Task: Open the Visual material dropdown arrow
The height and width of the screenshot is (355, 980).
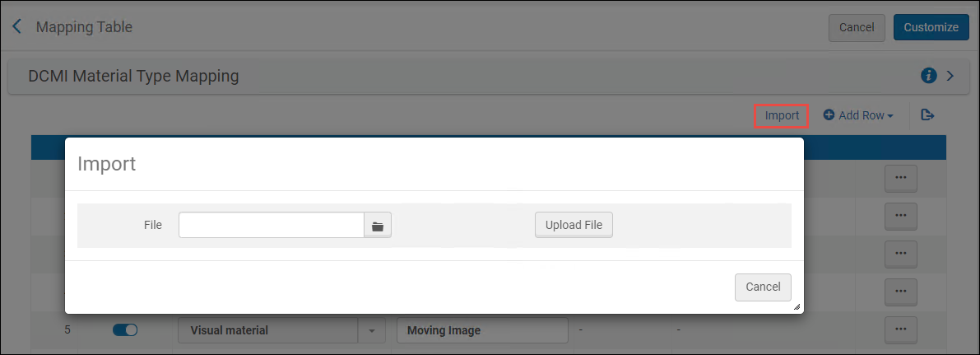Action: point(371,330)
